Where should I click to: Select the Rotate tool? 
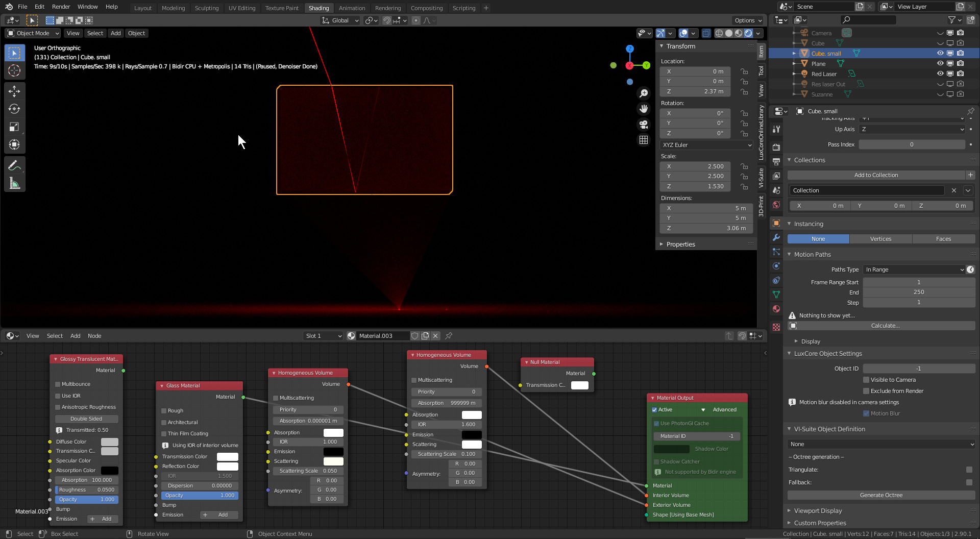coord(14,109)
